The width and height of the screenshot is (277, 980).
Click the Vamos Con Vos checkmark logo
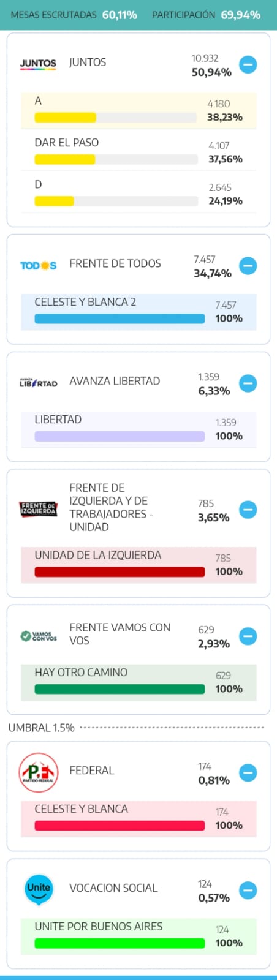[x=38, y=636]
